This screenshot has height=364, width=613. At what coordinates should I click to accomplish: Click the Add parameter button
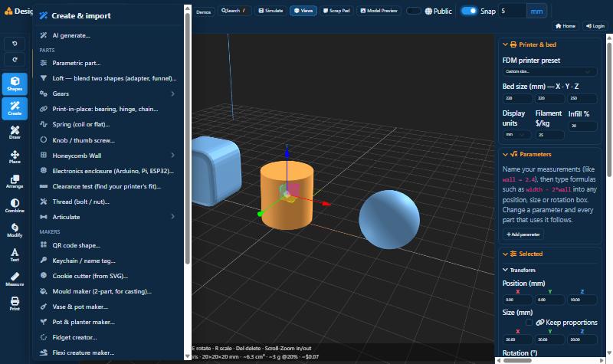523,234
